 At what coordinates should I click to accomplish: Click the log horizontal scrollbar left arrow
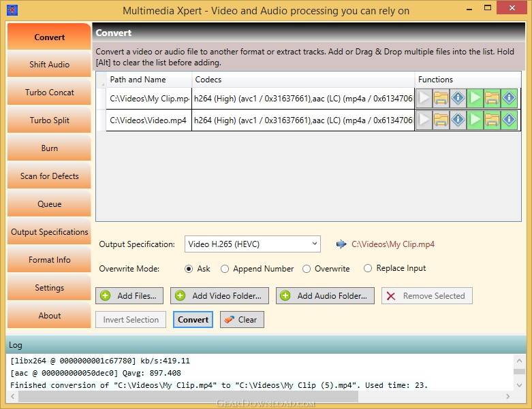pos(12,396)
